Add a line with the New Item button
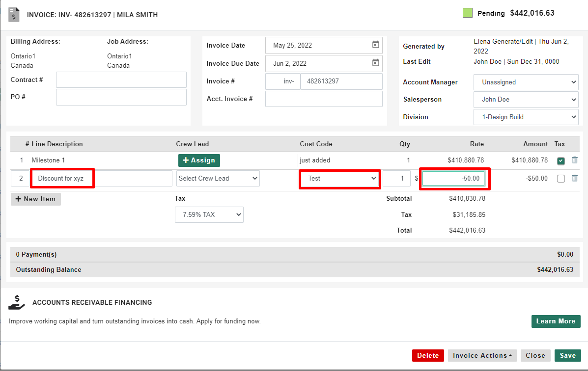 pyautogui.click(x=35, y=199)
